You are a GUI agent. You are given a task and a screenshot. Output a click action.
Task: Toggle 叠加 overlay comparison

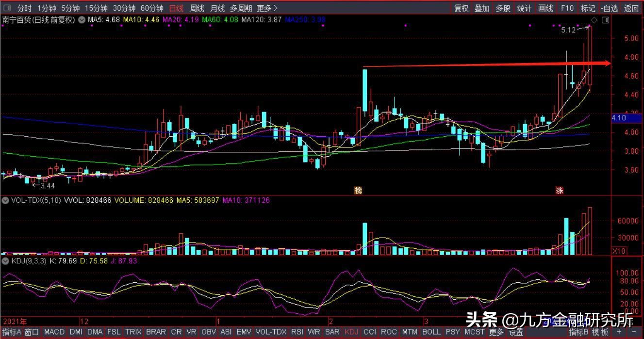point(482,8)
